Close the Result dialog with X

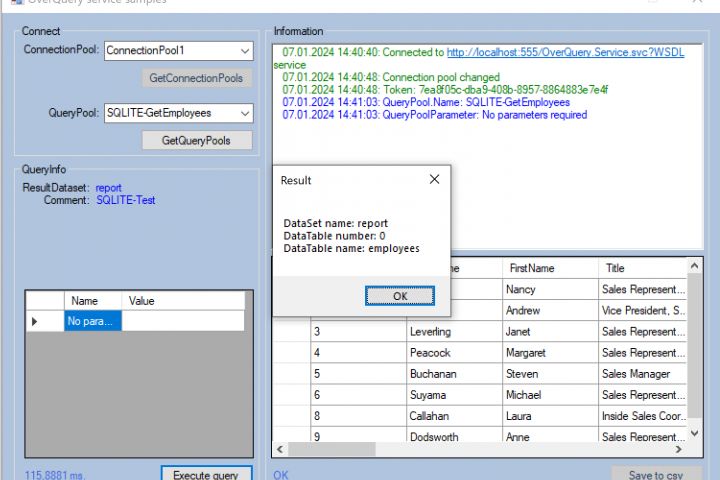click(434, 180)
